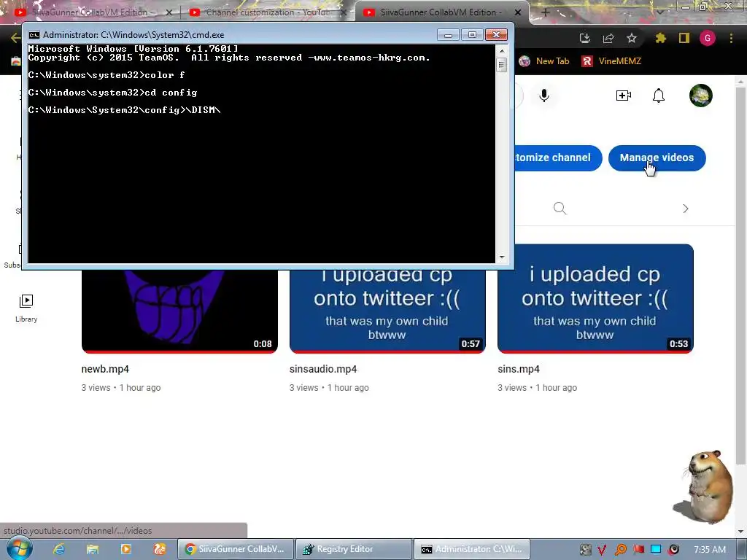Click the cmd line 'cd config'
This screenshot has width=747, height=560.
click(112, 93)
